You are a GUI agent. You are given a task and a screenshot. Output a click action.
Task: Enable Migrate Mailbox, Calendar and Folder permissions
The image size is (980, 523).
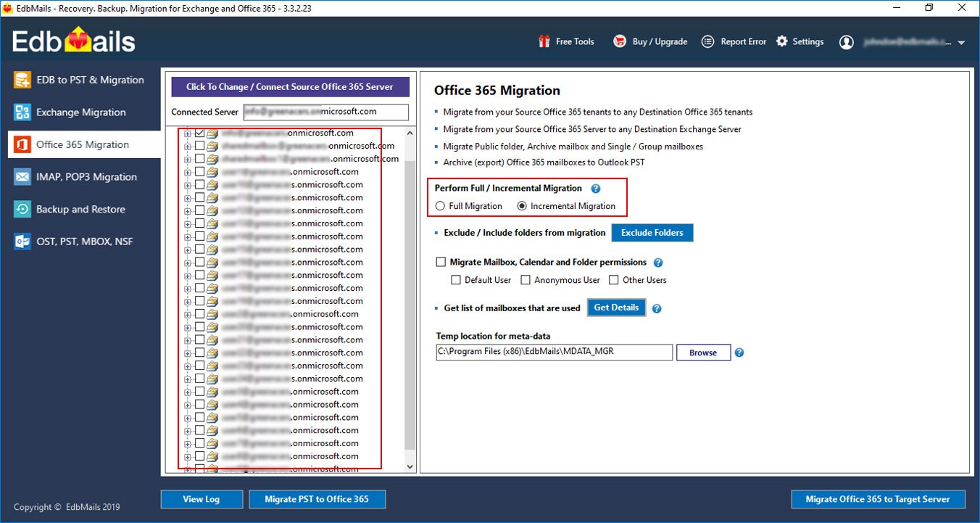point(441,262)
